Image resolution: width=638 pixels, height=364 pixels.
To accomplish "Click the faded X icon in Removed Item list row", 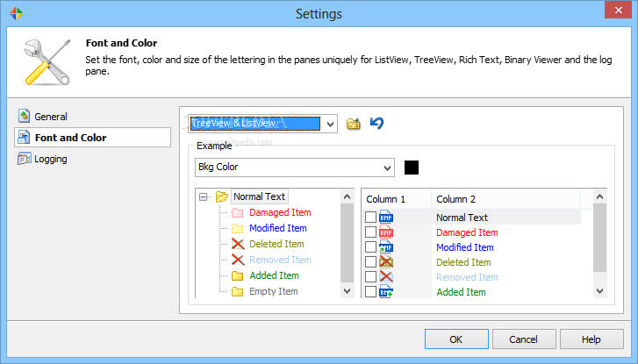I will click(x=386, y=276).
